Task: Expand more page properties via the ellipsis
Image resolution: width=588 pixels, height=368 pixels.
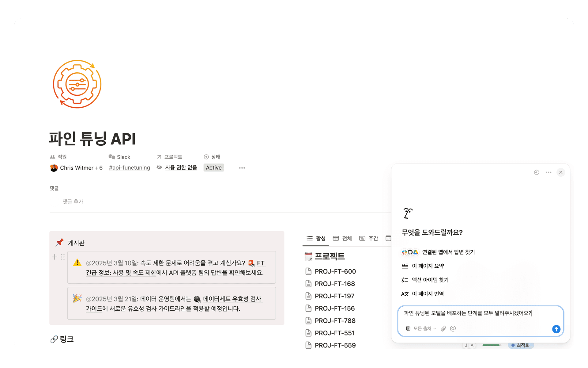Action: coord(242,168)
